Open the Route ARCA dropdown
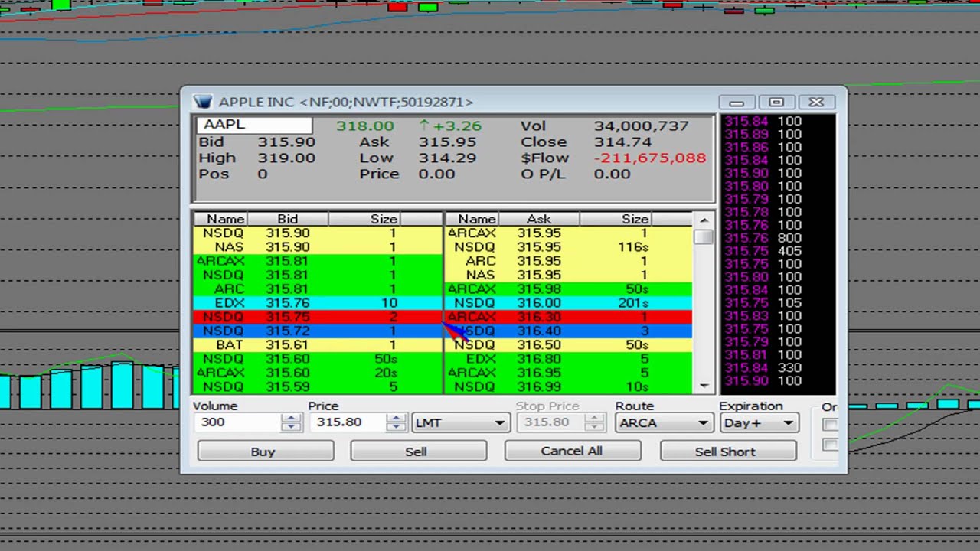The image size is (980, 551). (663, 422)
